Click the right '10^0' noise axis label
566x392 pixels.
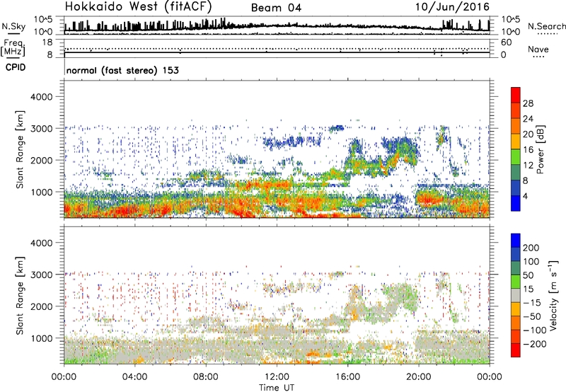(510, 32)
